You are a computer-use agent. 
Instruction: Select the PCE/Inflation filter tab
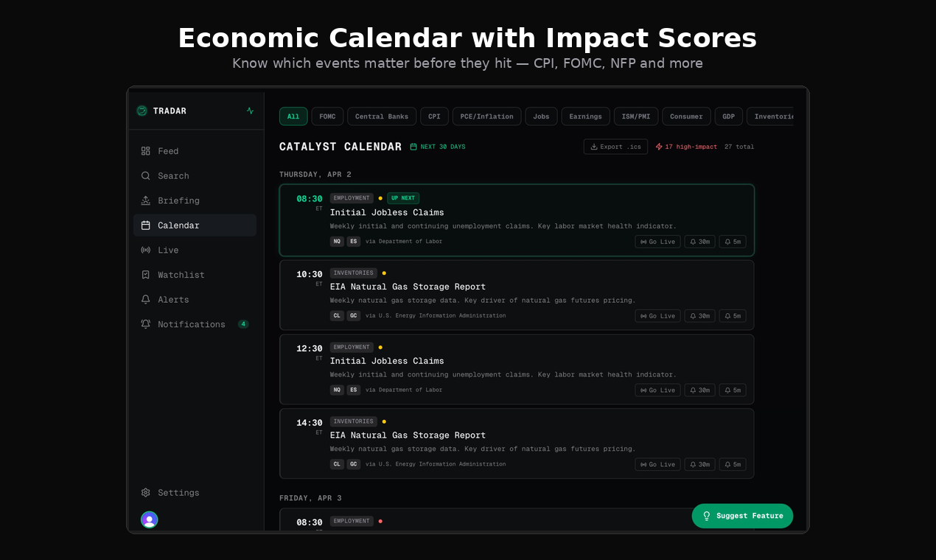[x=486, y=116]
